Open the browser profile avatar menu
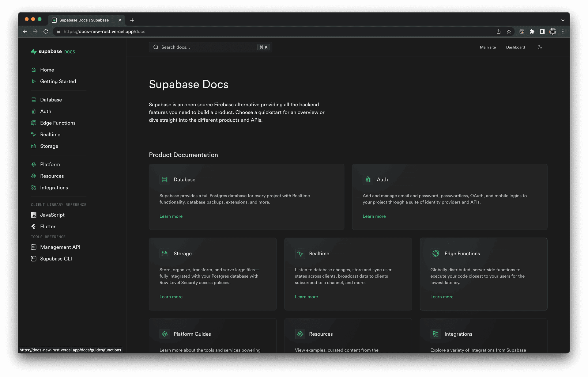588x377 pixels. click(553, 32)
